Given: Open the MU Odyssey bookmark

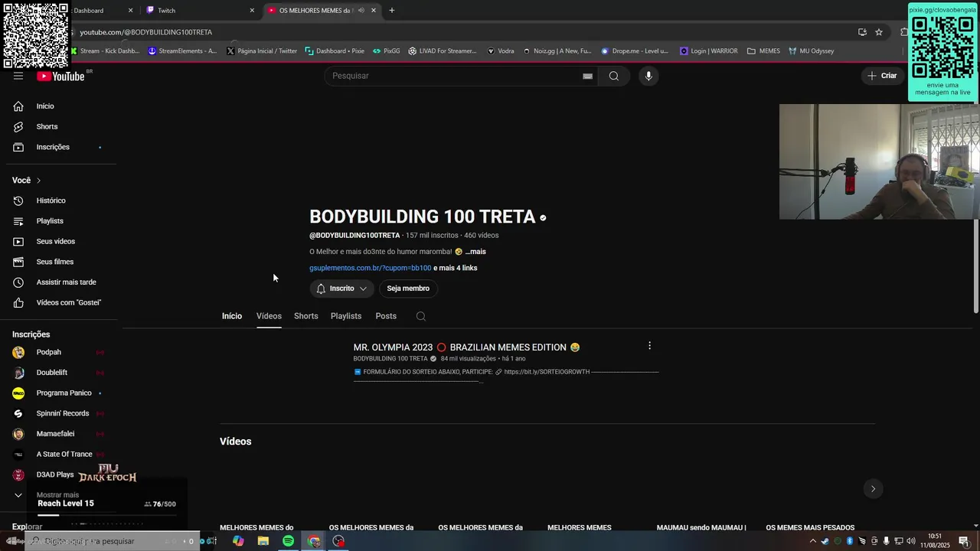Looking at the screenshot, I should coord(811,51).
